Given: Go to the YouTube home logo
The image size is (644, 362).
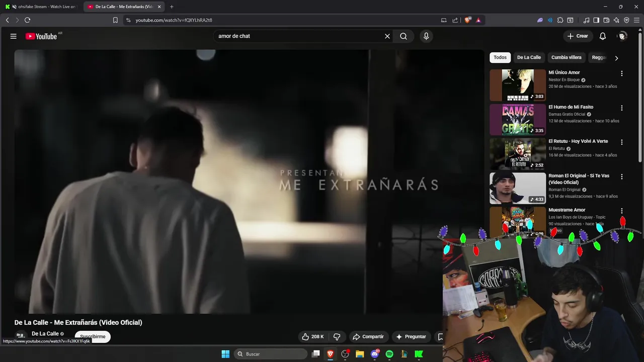Looking at the screenshot, I should [41, 36].
